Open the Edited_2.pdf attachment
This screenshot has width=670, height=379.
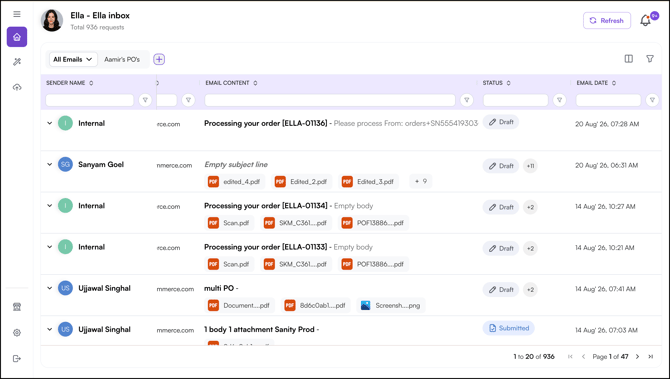click(x=302, y=182)
